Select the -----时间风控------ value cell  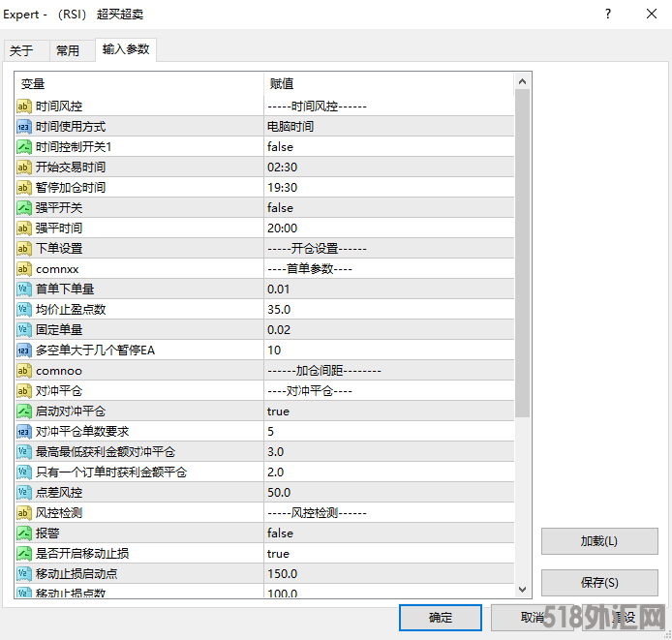pos(388,106)
